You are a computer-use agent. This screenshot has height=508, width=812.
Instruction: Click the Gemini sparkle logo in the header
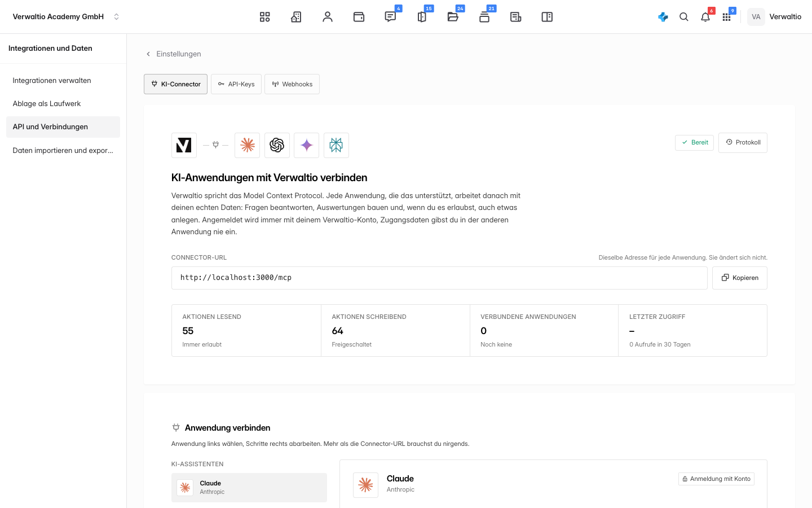click(x=307, y=145)
